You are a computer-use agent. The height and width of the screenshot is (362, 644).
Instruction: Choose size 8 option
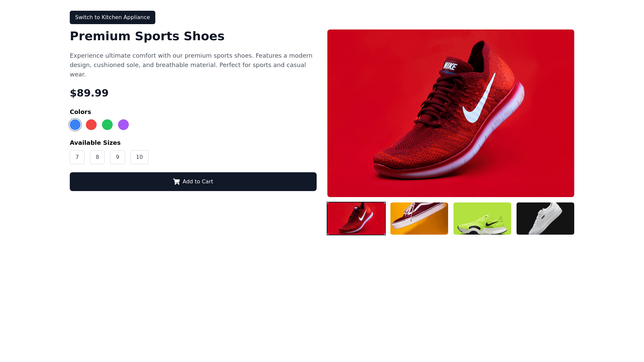[97, 157]
